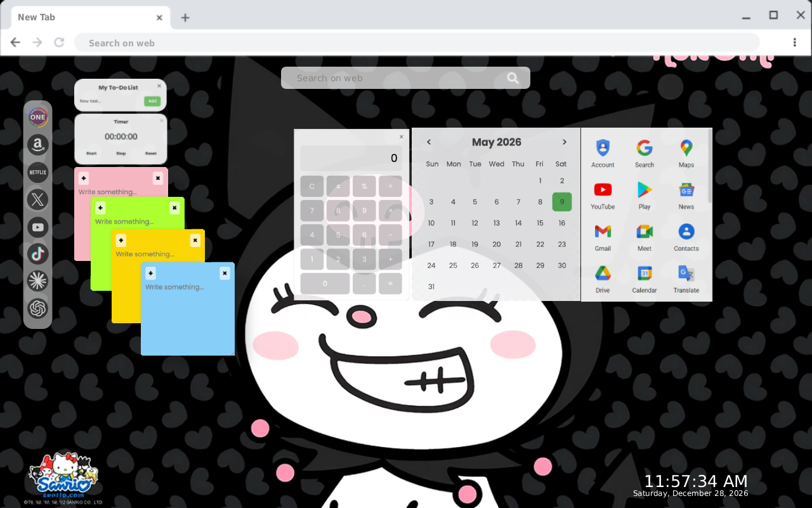Write in the blue sticky note text area
Screen dimensions: 812x508
pyautogui.click(x=188, y=317)
